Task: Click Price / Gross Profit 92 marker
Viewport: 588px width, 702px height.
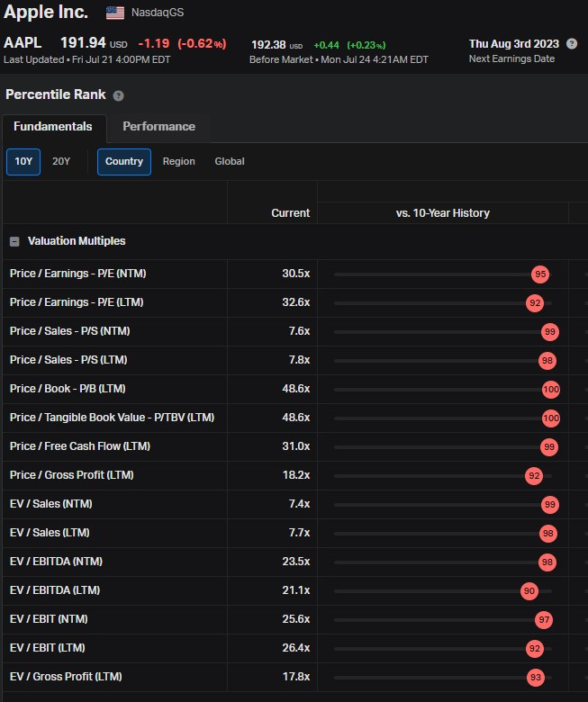Action: [x=534, y=475]
